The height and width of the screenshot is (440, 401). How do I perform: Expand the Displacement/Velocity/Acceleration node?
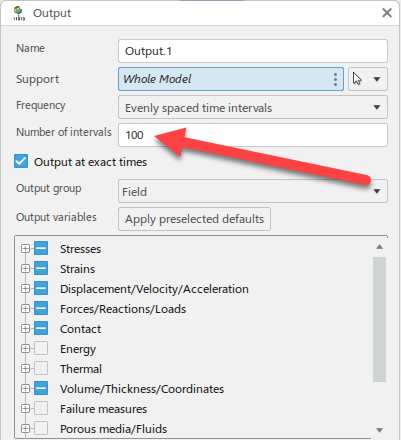(x=25, y=289)
